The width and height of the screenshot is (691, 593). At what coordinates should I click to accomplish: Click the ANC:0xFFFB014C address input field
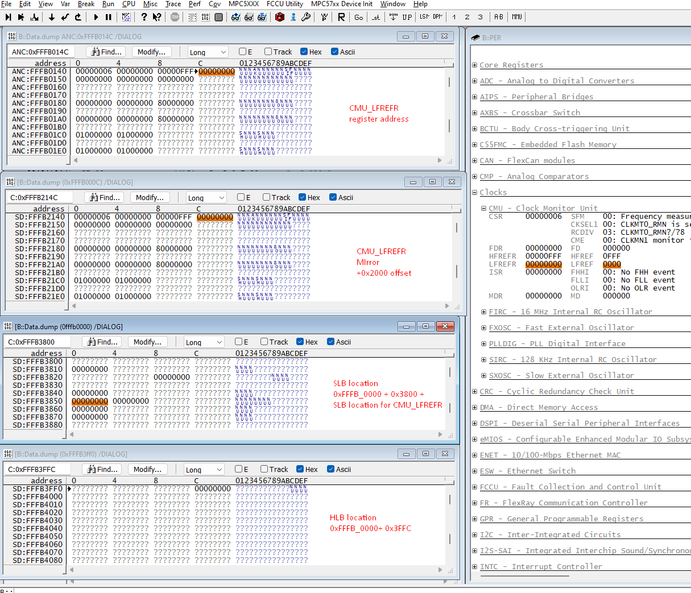[41, 52]
